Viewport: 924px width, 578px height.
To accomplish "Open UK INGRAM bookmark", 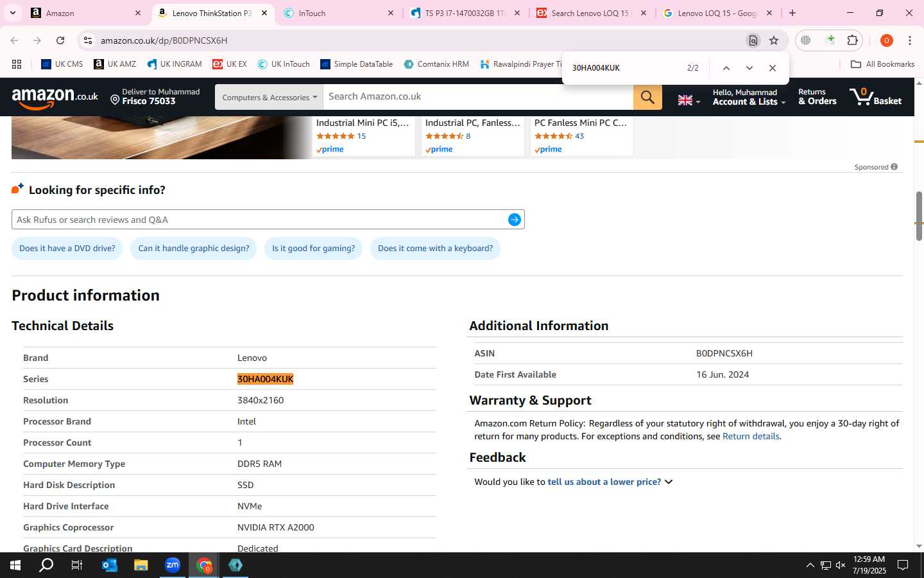I will click(x=175, y=64).
